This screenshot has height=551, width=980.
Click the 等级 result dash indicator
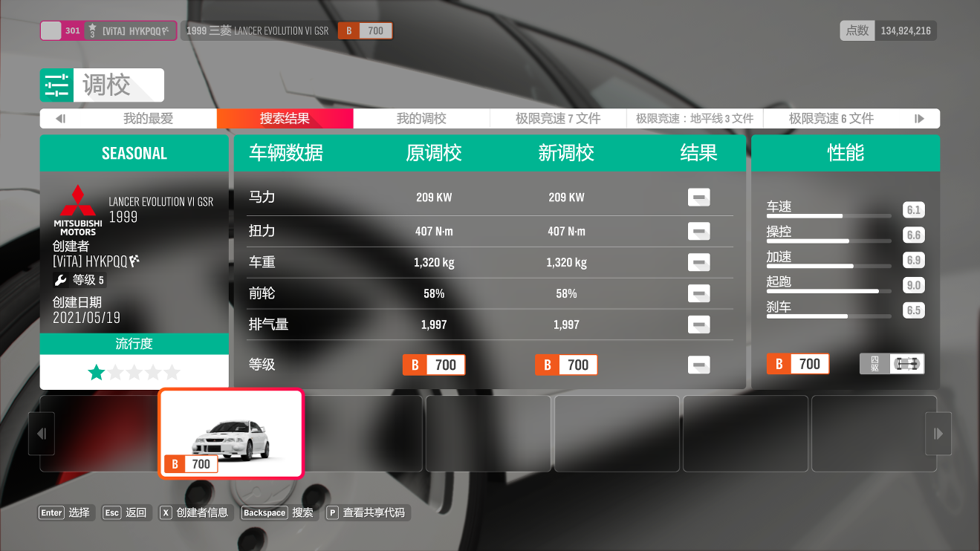pyautogui.click(x=698, y=365)
